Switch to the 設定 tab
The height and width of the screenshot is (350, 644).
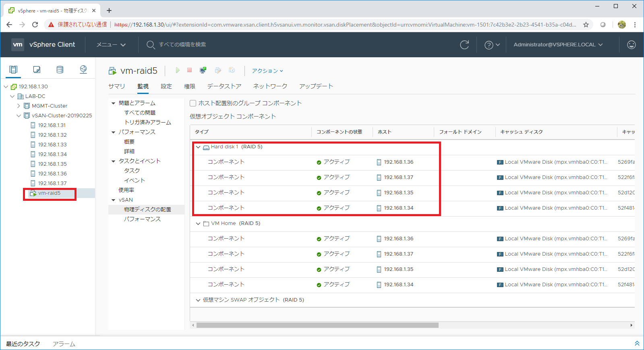pos(166,86)
